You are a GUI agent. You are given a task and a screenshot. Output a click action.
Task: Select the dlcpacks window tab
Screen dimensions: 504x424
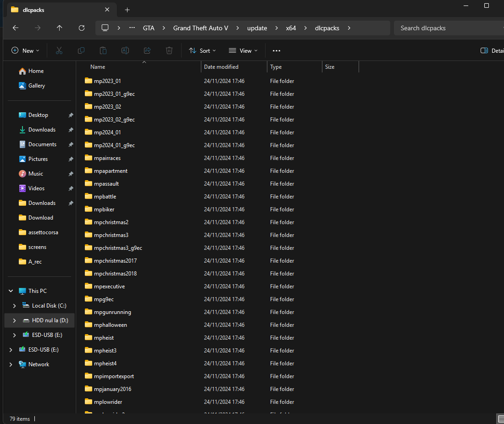coord(61,10)
